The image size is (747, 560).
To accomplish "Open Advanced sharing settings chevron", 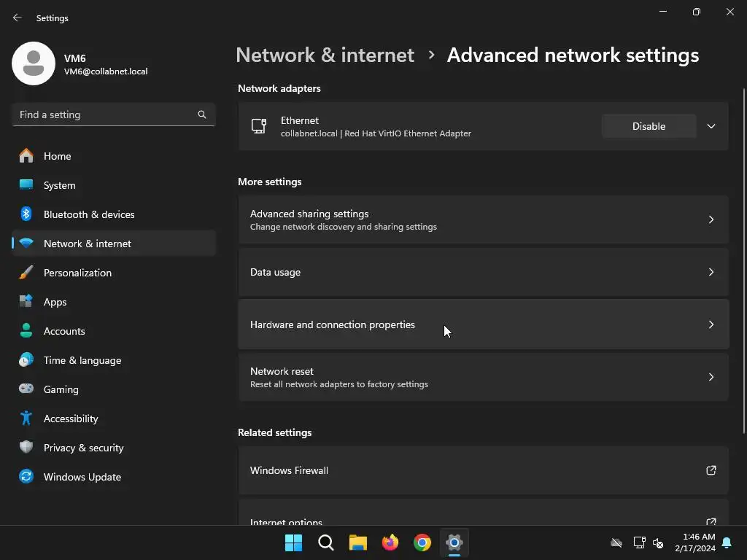I will tap(711, 219).
